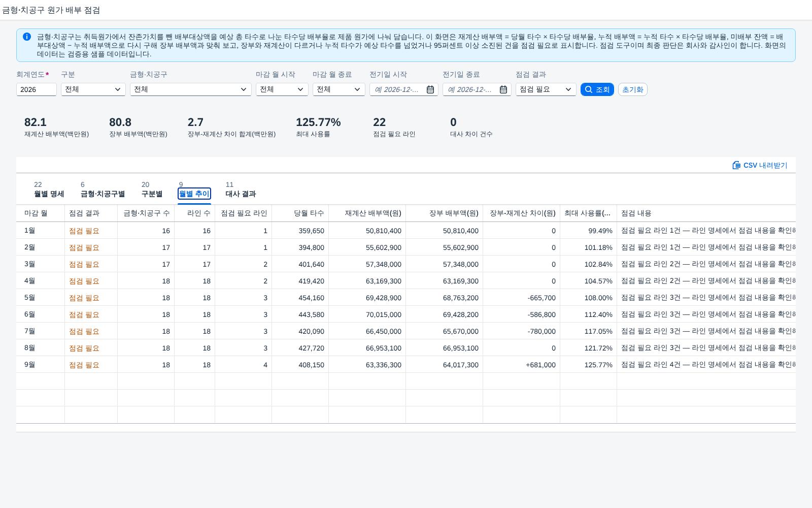The image size is (812, 508).
Task: Open the 구분별 tab
Action: pyautogui.click(x=152, y=189)
